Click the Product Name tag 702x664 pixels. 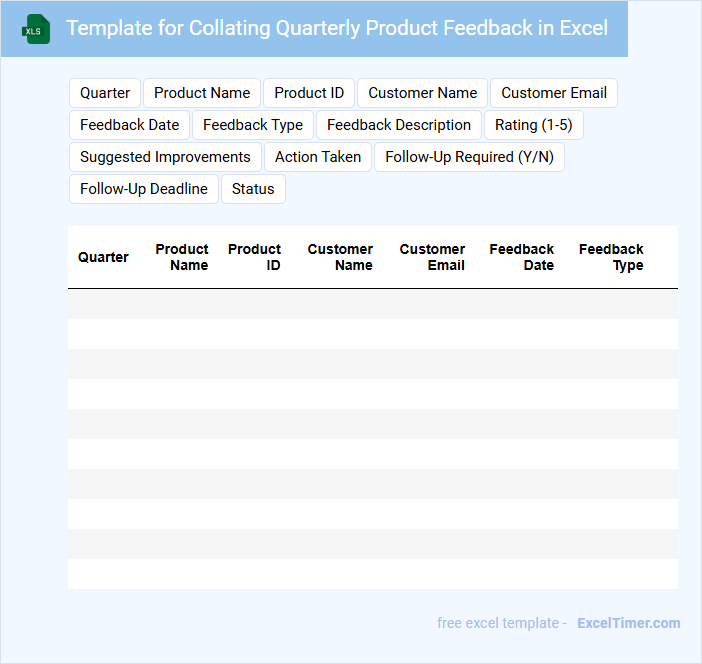pos(202,93)
